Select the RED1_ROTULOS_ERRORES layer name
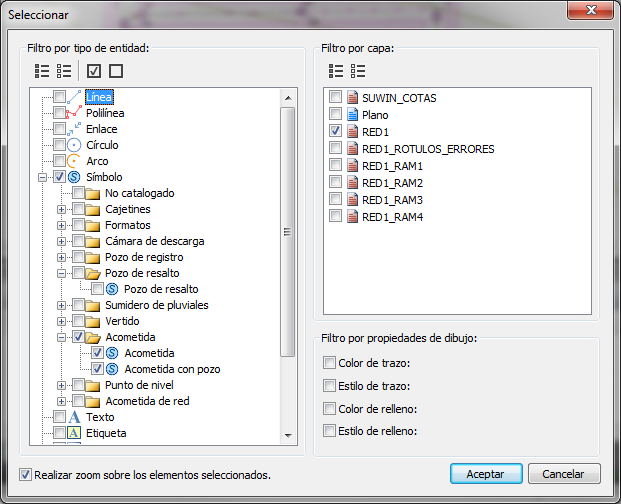Image resolution: width=621 pixels, height=504 pixels. (x=428, y=149)
